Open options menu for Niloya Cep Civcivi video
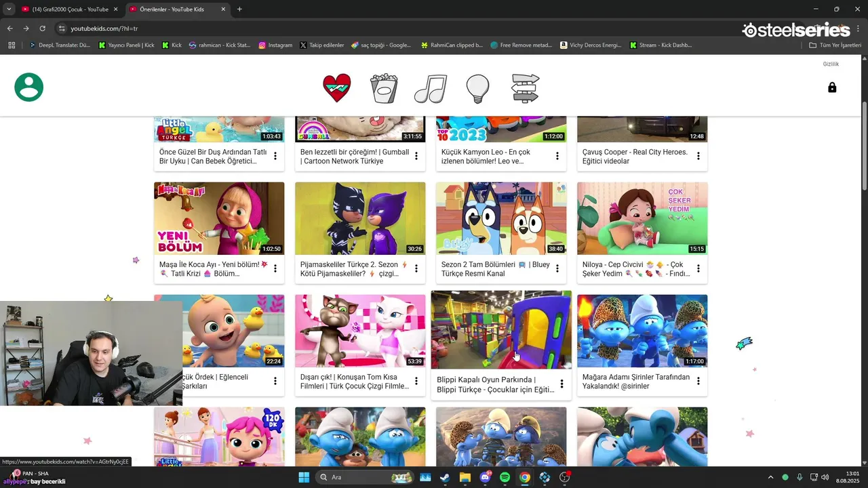The image size is (868, 488). coord(698,269)
